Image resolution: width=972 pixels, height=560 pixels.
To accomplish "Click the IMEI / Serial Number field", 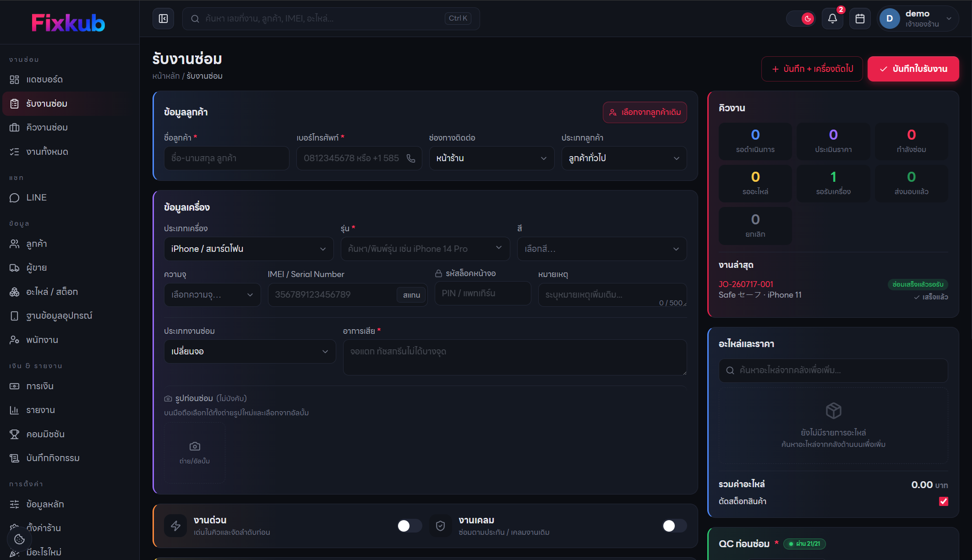I will (x=332, y=295).
